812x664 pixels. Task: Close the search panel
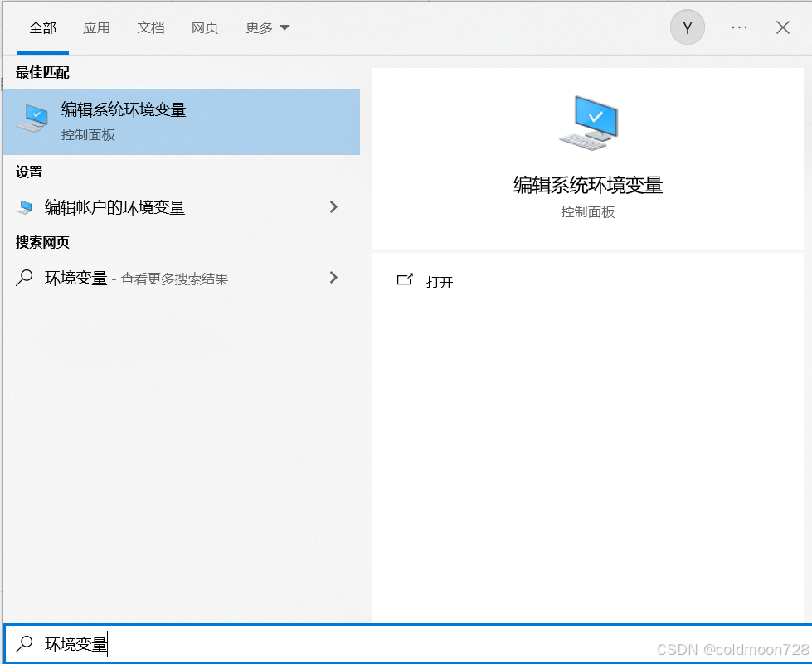[782, 27]
